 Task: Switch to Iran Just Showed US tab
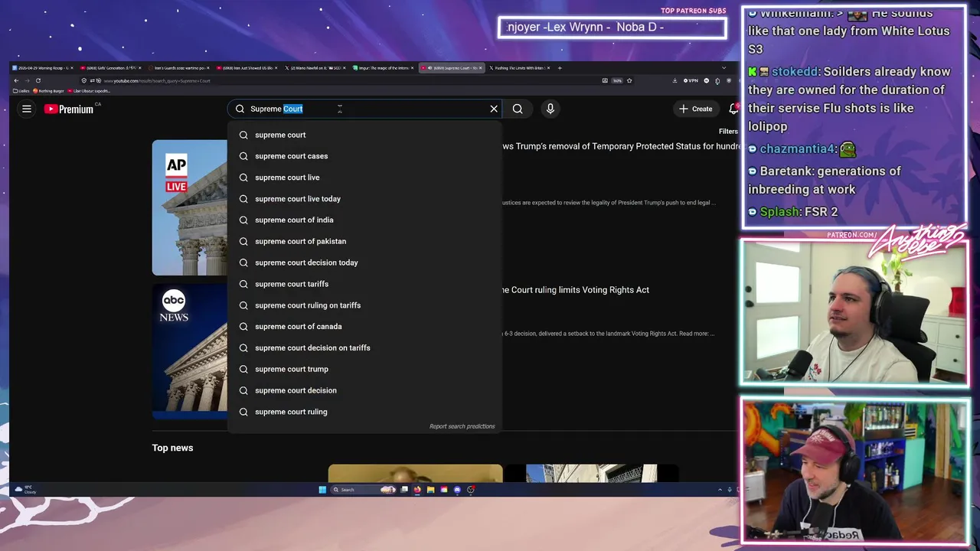[x=247, y=68]
